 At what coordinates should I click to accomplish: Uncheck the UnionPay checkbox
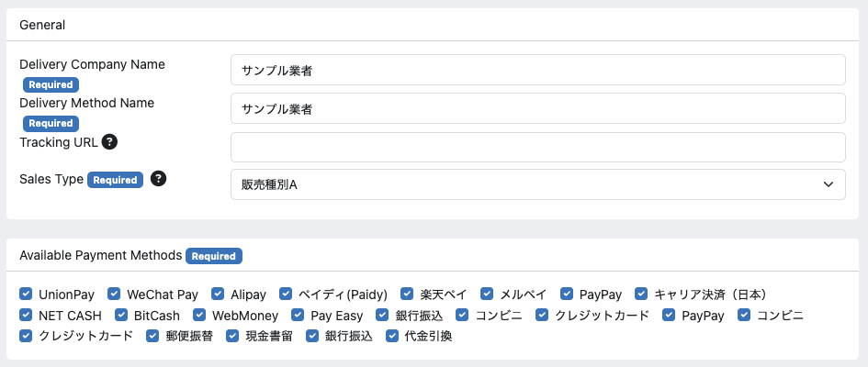click(x=26, y=294)
